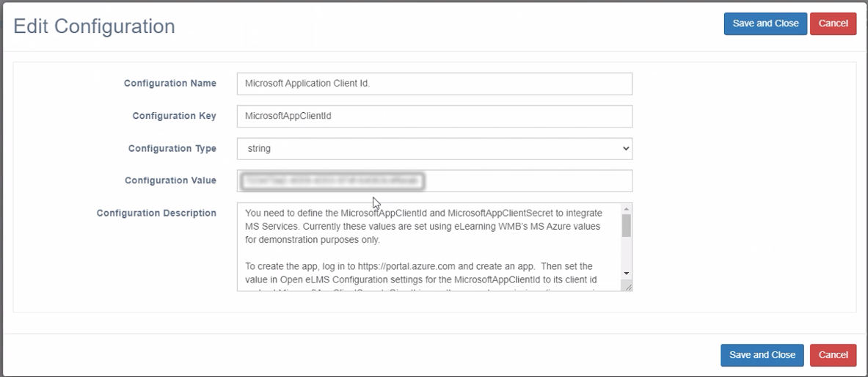Open the Configuration Type dropdown showing string
The height and width of the screenshot is (377, 868).
[x=434, y=148]
